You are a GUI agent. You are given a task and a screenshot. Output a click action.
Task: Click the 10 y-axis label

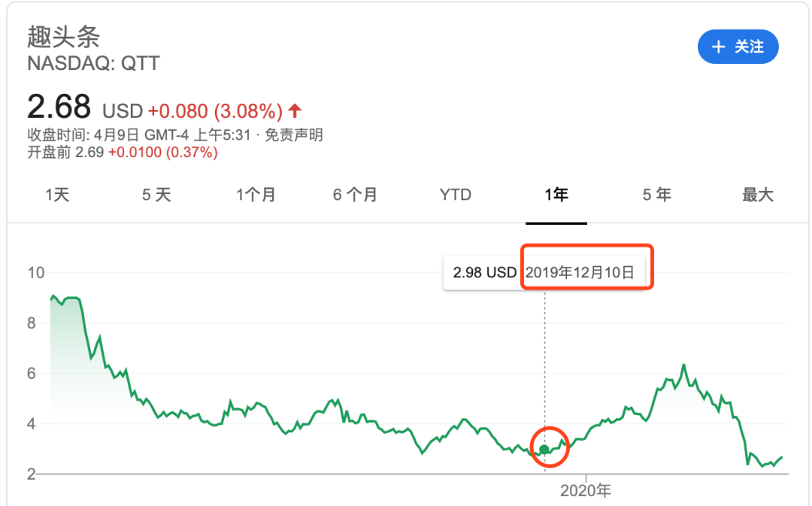36,272
